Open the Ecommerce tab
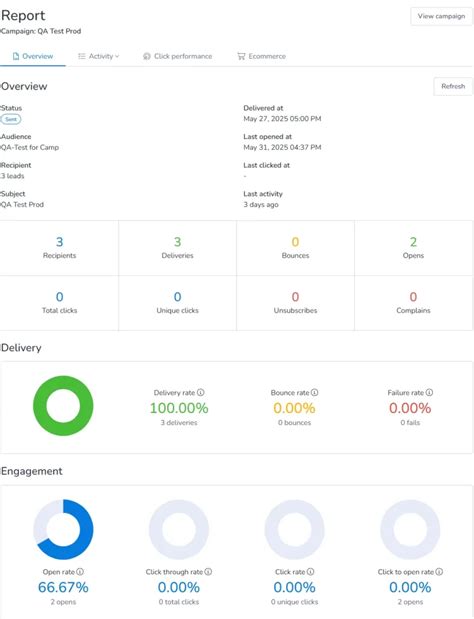 coord(261,56)
